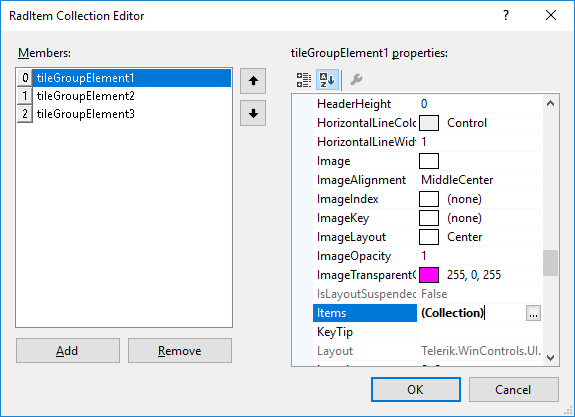Click the ImageLayout Center value

(464, 237)
